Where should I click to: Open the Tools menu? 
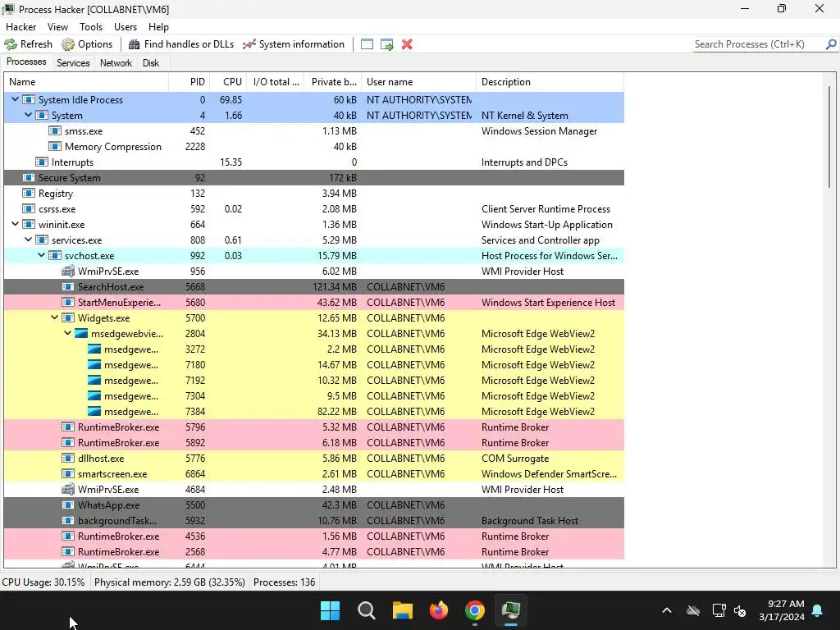pos(91,27)
